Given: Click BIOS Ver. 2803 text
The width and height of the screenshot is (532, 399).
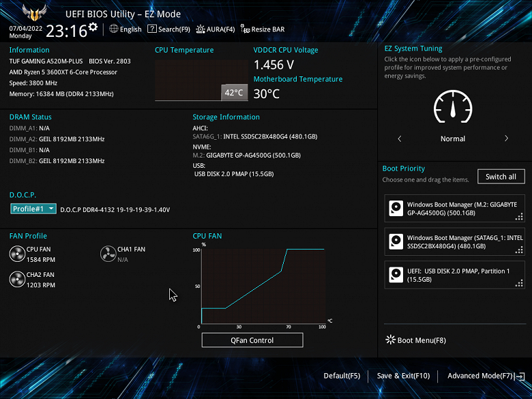Looking at the screenshot, I should [110, 61].
